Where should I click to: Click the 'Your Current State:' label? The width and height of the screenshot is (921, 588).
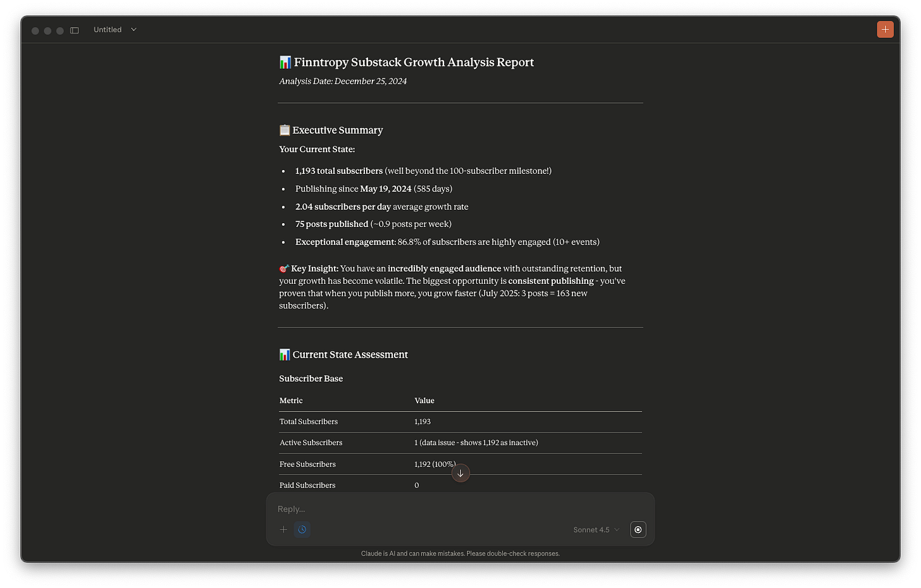click(317, 149)
